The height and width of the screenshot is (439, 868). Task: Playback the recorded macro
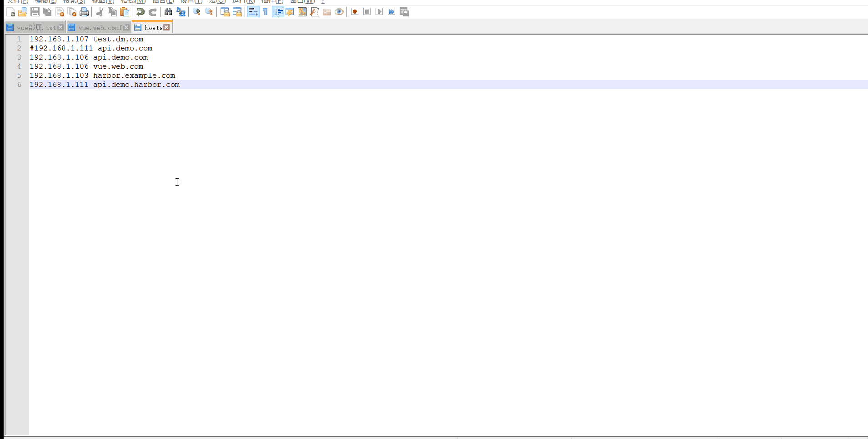(x=379, y=12)
